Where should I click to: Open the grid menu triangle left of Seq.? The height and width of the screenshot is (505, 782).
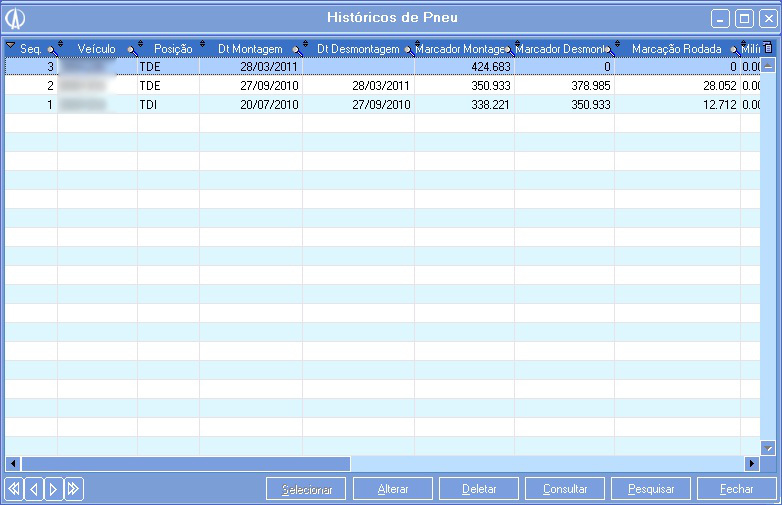10,47
